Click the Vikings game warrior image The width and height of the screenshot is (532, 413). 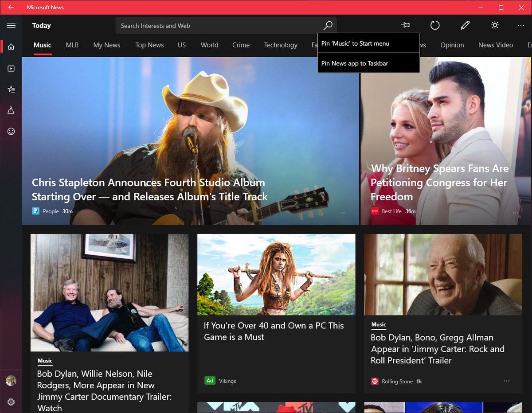click(276, 275)
